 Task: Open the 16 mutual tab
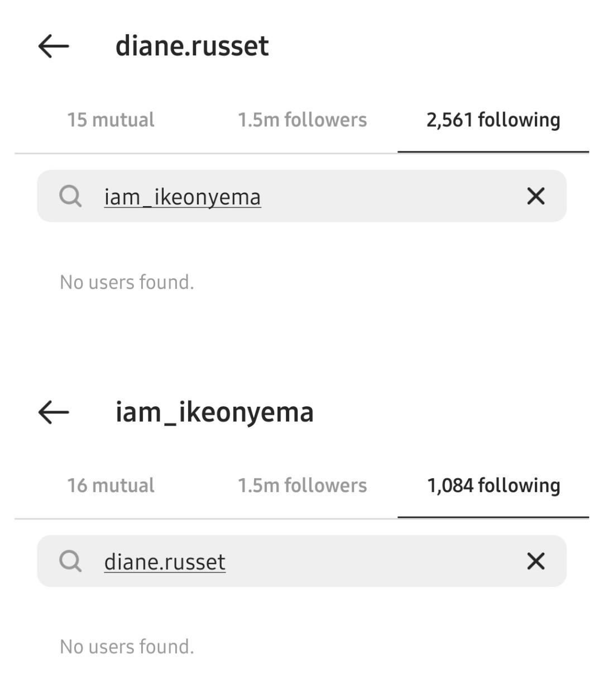point(111,485)
